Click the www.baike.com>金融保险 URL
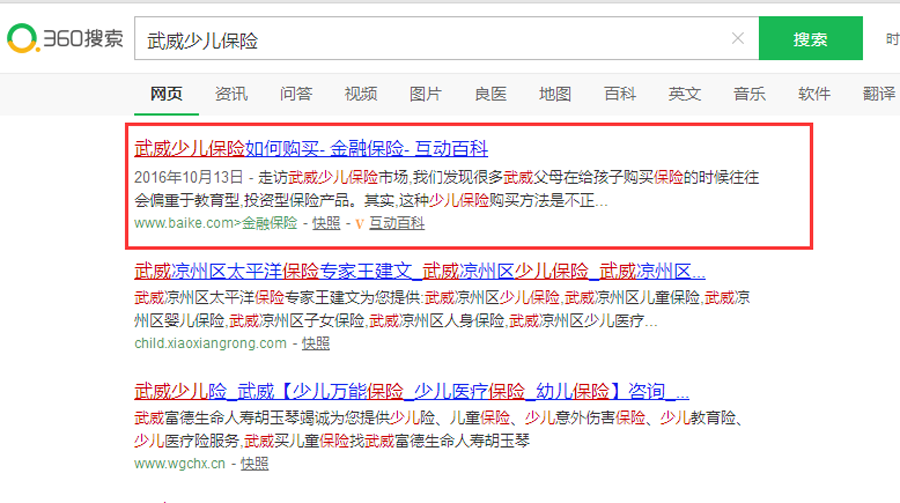The height and width of the screenshot is (503, 900). point(216,223)
